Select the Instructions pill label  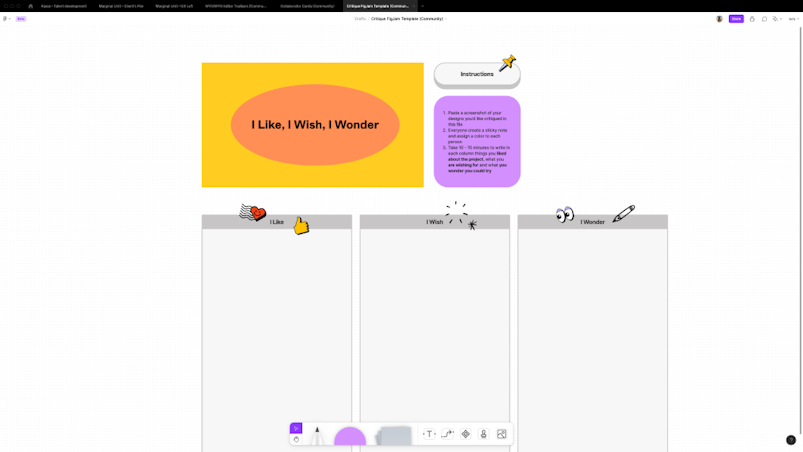pyautogui.click(x=477, y=74)
